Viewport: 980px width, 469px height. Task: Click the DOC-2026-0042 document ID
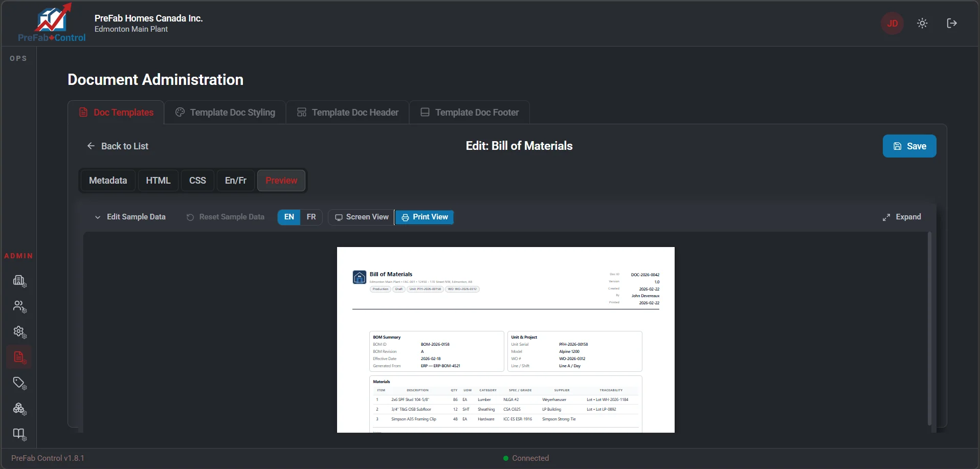645,275
